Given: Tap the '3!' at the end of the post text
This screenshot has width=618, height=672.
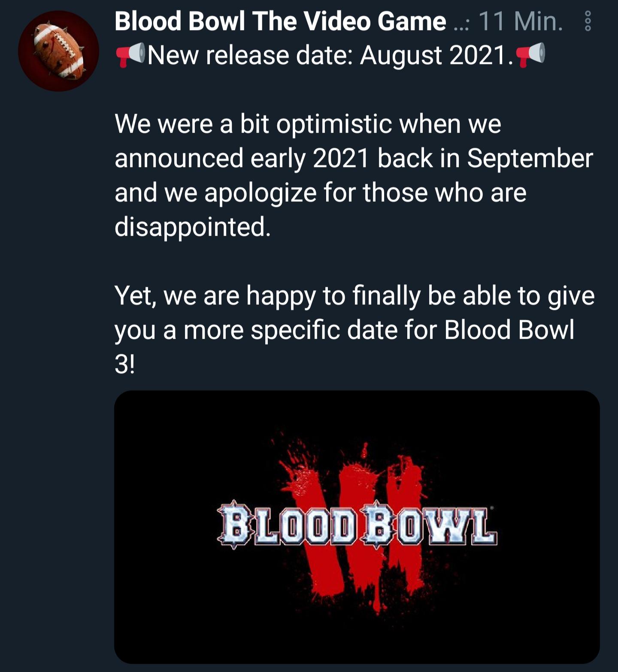Looking at the screenshot, I should pyautogui.click(x=124, y=365).
